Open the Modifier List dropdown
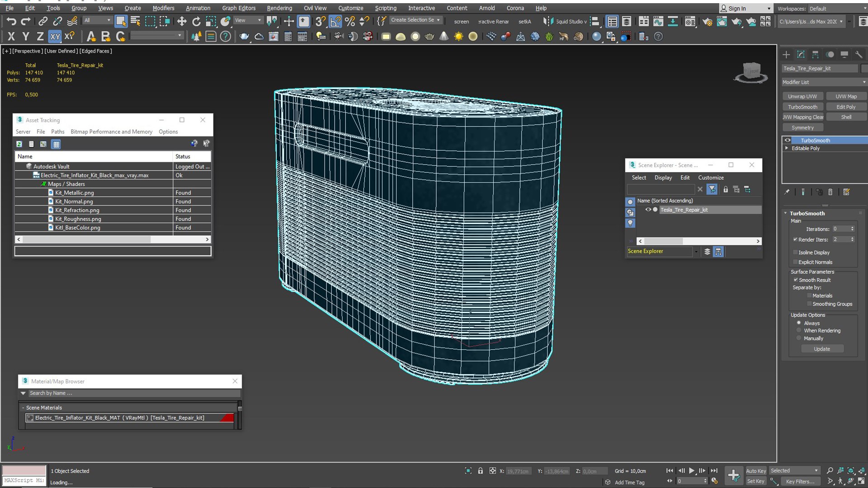The height and width of the screenshot is (488, 868). pyautogui.click(x=824, y=82)
